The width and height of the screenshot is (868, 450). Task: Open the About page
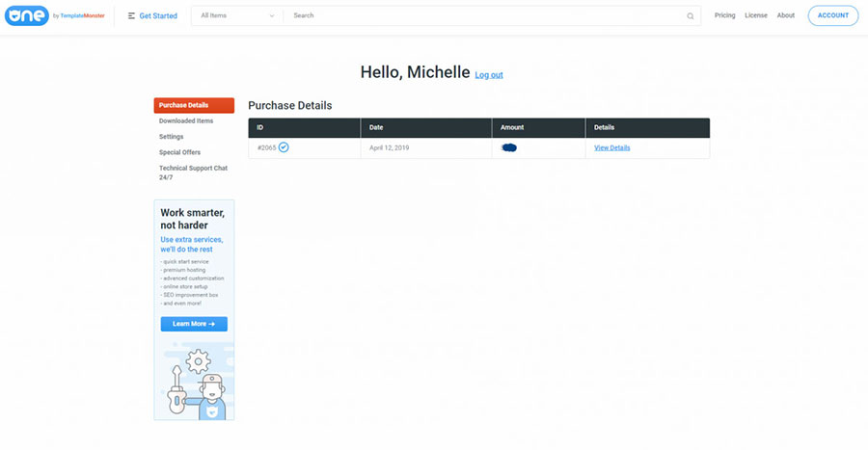point(785,15)
